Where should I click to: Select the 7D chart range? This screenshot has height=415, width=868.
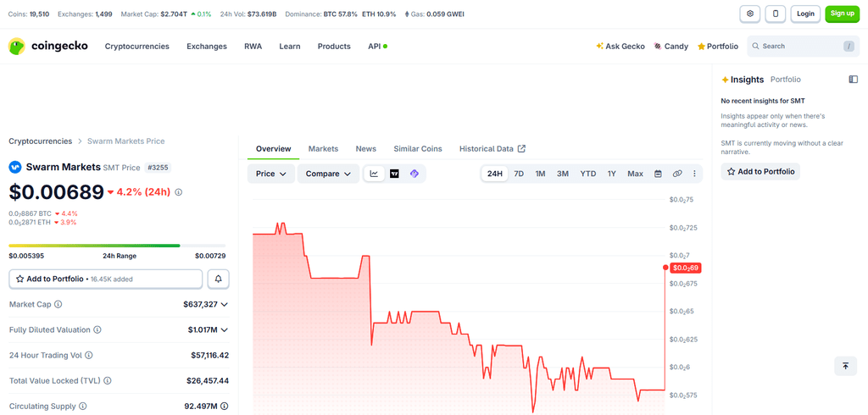[519, 174]
